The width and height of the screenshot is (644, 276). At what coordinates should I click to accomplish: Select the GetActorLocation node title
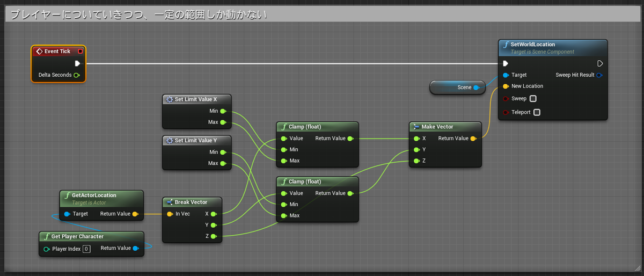point(94,195)
